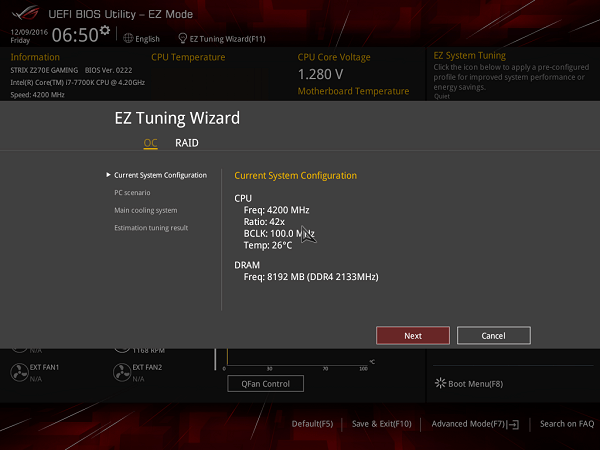Click the ROG logo in header
This screenshot has width=600, height=450.
point(25,14)
